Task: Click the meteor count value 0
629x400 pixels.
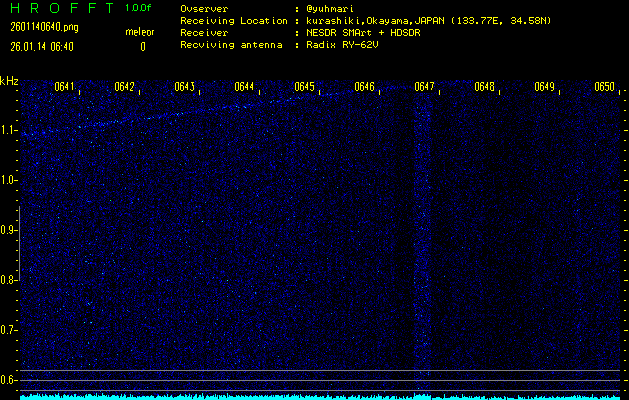Action: point(143,47)
